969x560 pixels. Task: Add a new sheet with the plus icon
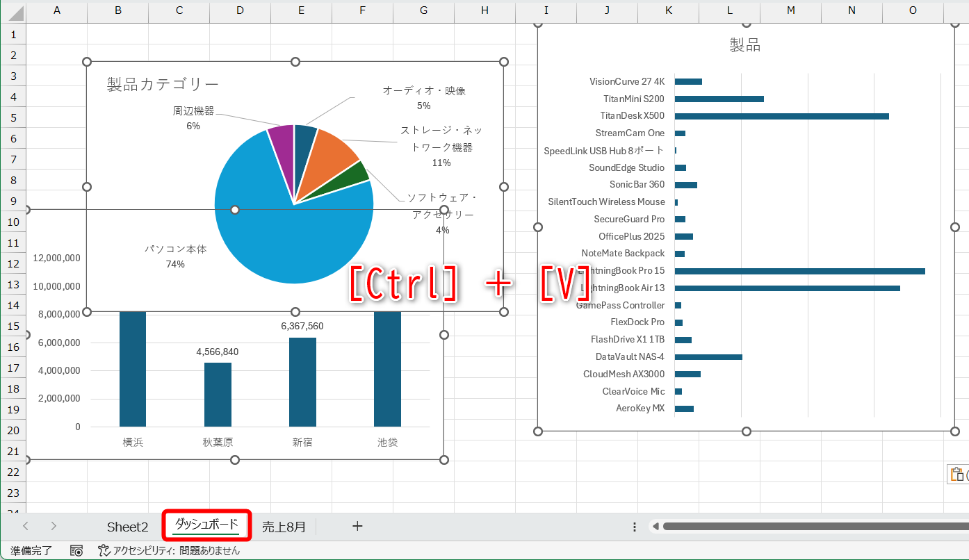coord(357,526)
